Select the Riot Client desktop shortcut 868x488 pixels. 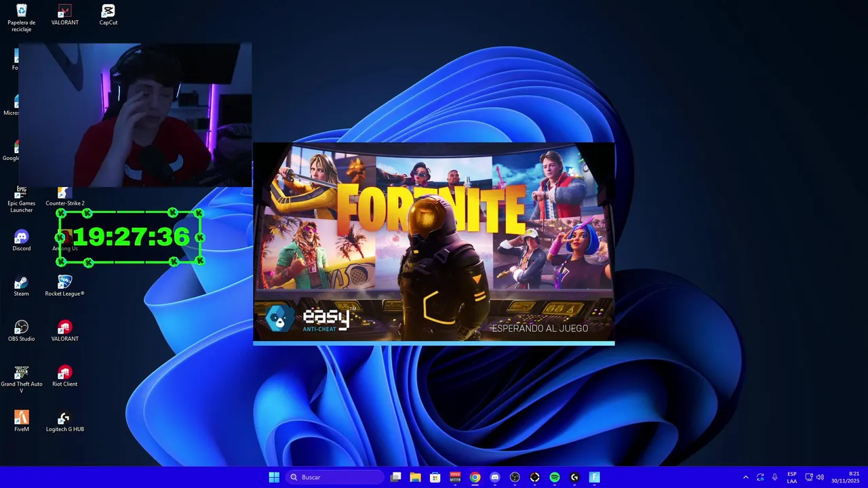(65, 376)
